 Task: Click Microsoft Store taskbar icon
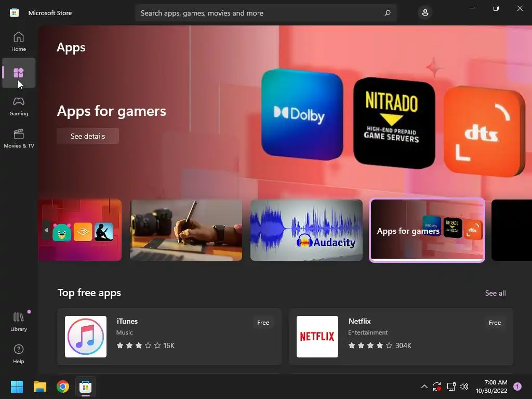tap(86, 387)
